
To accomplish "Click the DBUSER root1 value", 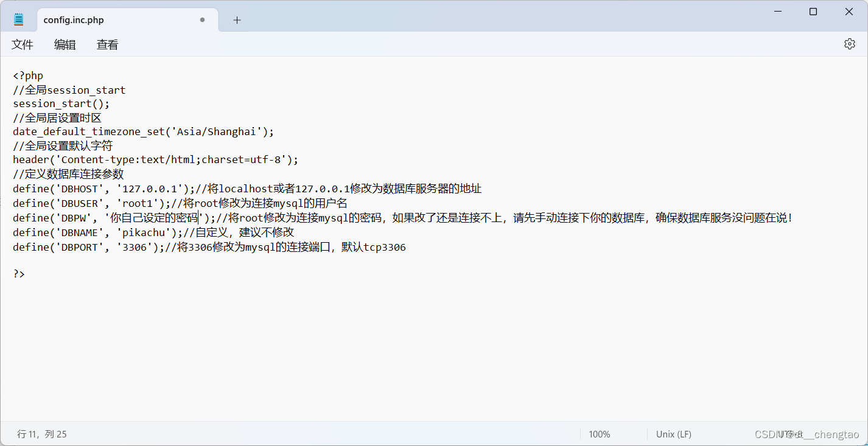I will (137, 203).
